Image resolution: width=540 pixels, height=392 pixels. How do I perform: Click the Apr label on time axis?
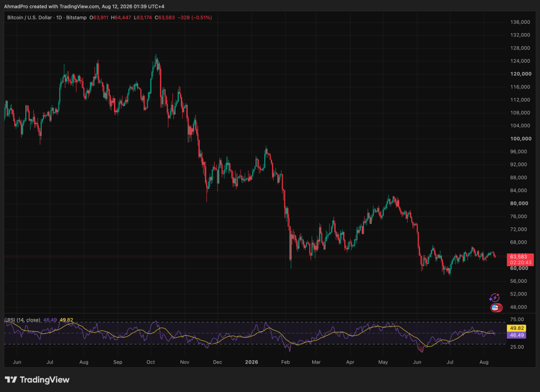[x=350, y=362]
